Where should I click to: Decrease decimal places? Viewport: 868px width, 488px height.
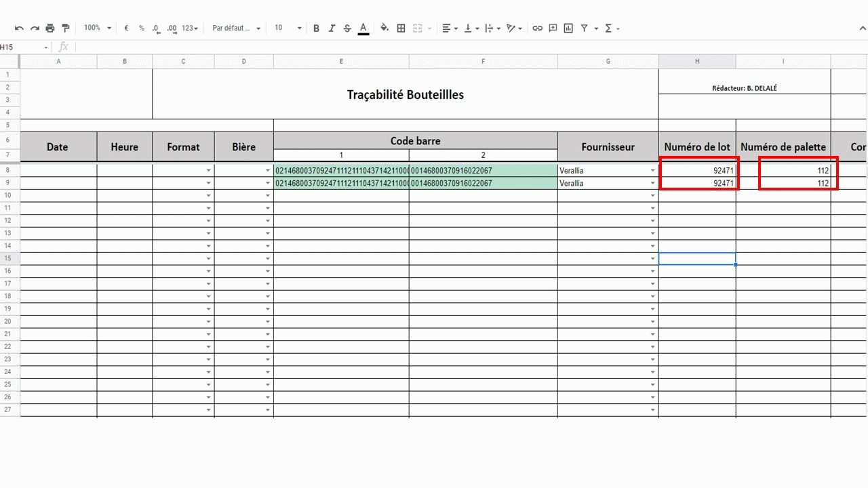pos(157,28)
